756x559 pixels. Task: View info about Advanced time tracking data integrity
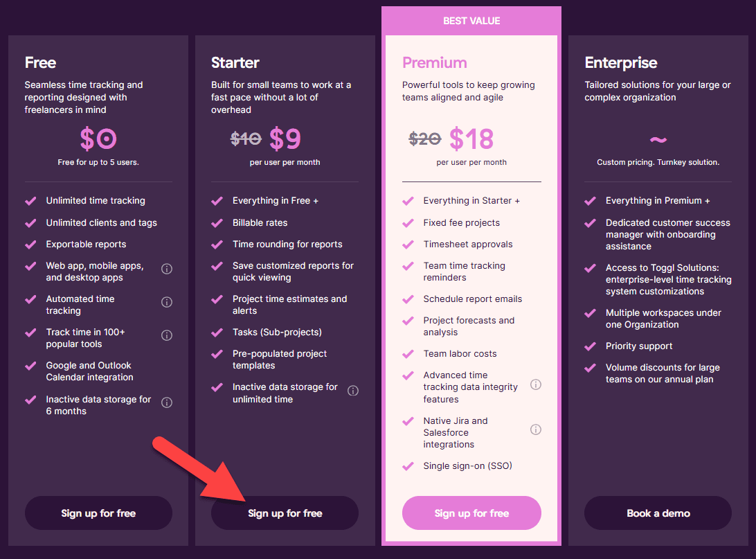coord(535,384)
